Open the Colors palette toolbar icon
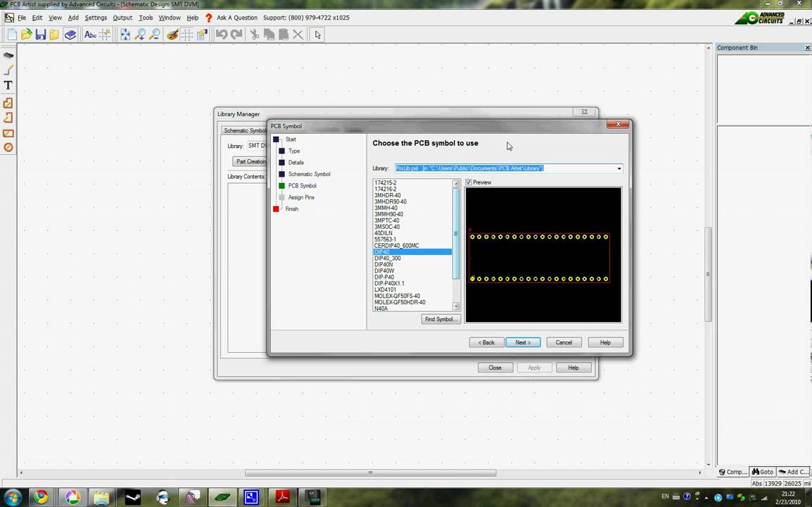The height and width of the screenshot is (507, 812). point(172,35)
